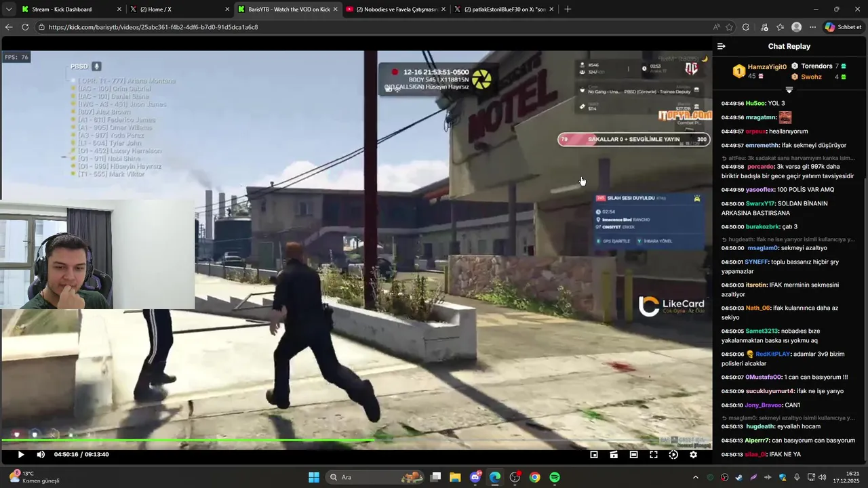Open Task View on taskbar
Viewport: 868px width, 488px height.
436,477
